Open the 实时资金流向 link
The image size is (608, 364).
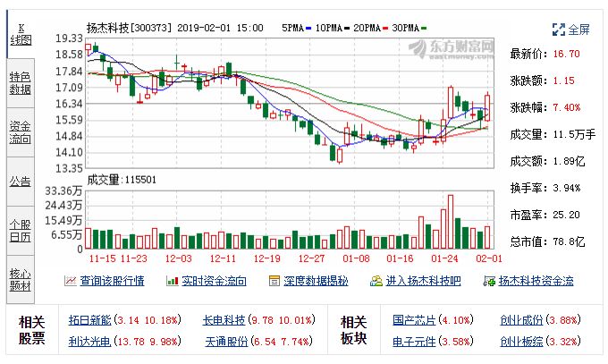214,281
